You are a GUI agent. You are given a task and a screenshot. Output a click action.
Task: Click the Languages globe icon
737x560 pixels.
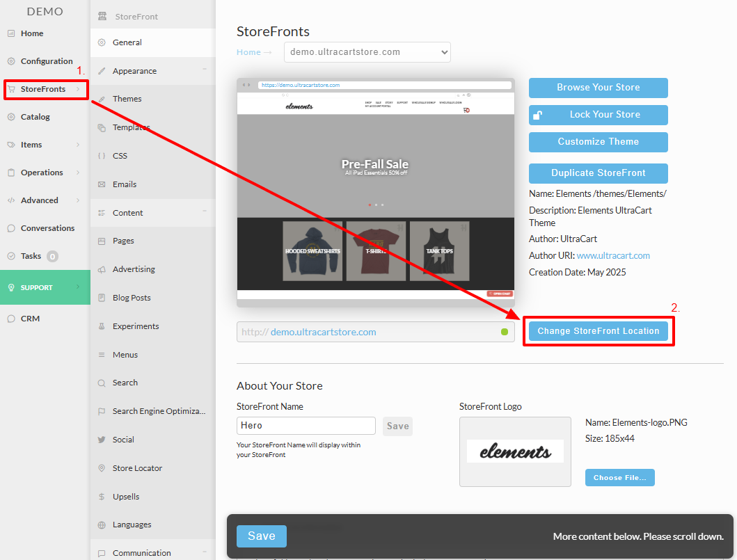(x=102, y=525)
